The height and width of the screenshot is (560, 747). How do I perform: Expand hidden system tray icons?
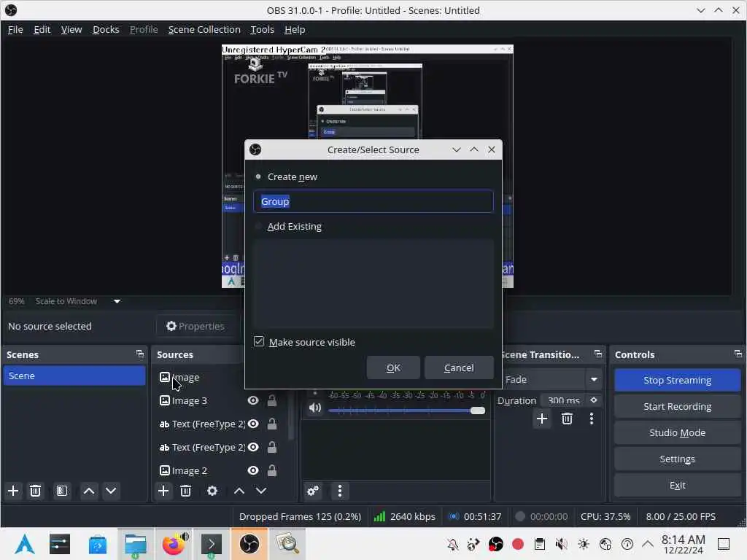click(648, 544)
